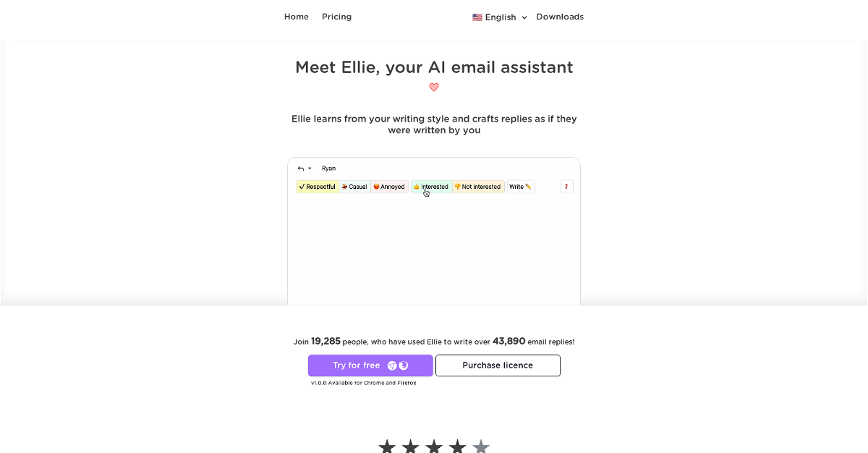868x453 pixels.
Task: Open the Downloads link
Action: (x=560, y=17)
